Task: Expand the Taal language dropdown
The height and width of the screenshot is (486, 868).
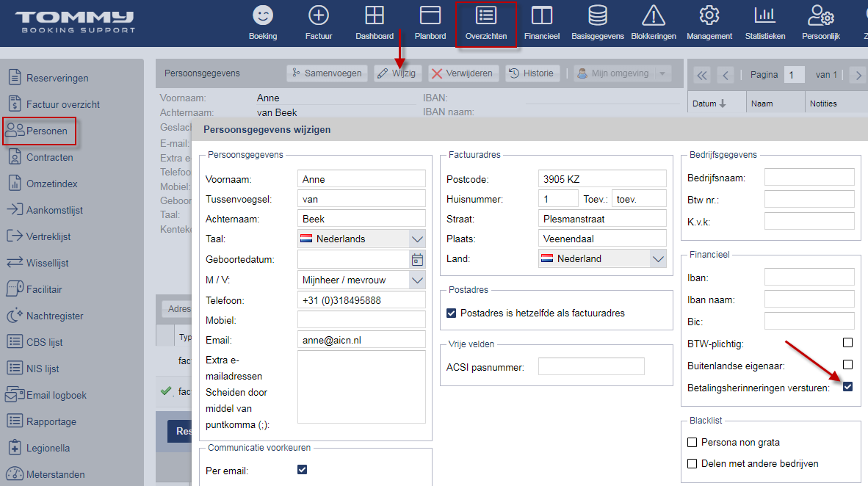Action: click(417, 239)
